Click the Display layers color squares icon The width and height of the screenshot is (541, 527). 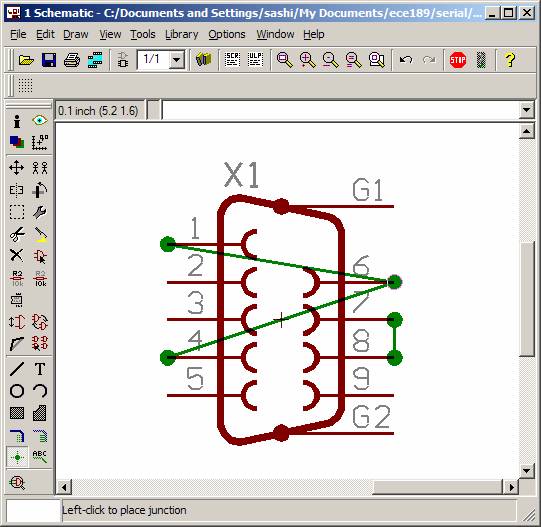coord(17,142)
